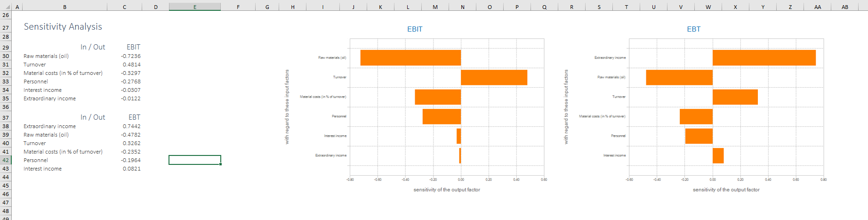The width and height of the screenshot is (868, 220).
Task: Click the value -0.0307
Action: point(130,90)
